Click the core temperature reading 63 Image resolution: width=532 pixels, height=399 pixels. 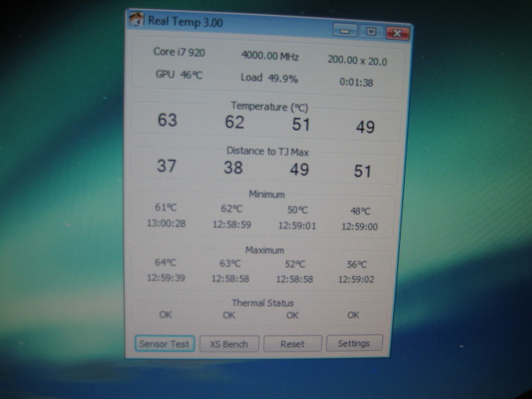point(167,120)
